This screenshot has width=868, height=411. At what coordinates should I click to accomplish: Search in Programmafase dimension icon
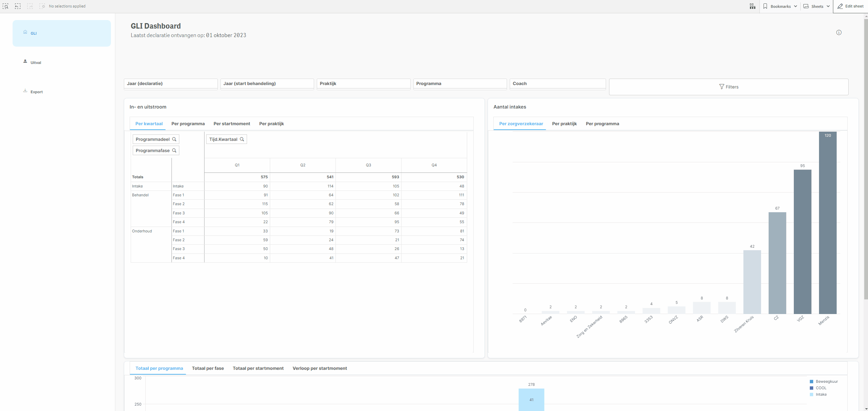pyautogui.click(x=174, y=150)
